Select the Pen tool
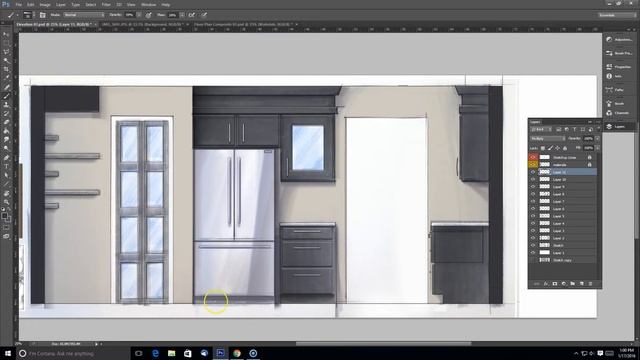The height and width of the screenshot is (360, 640). (x=6, y=158)
